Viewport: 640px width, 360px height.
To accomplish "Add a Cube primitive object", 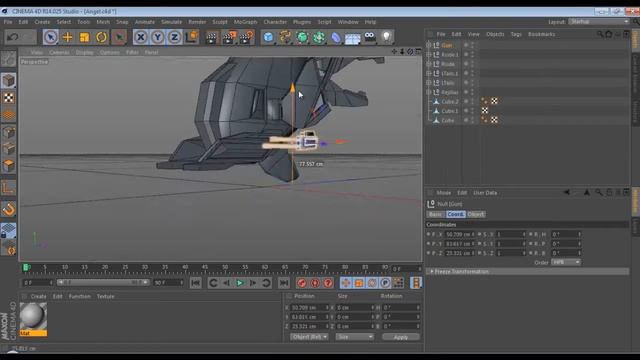I will pyautogui.click(x=268, y=38).
